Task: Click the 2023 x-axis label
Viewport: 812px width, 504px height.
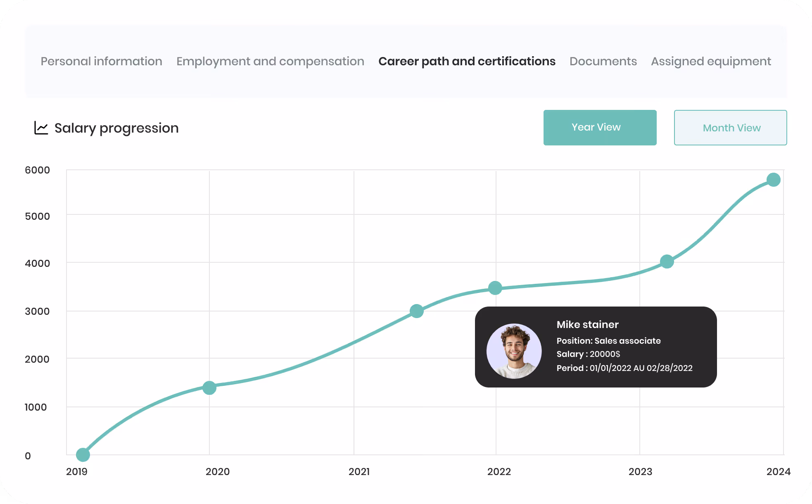Action: [x=641, y=471]
